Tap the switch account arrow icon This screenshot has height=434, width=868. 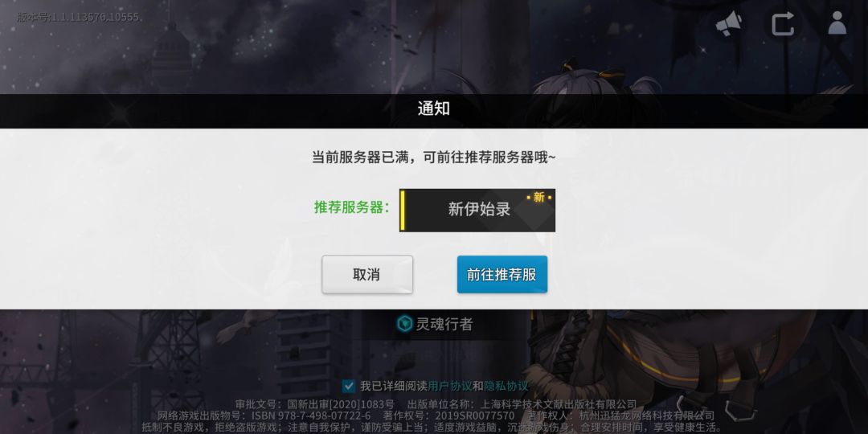pos(783,24)
